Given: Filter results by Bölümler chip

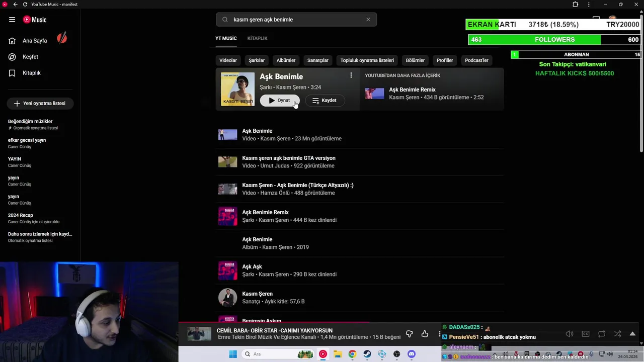Looking at the screenshot, I should 415,60.
